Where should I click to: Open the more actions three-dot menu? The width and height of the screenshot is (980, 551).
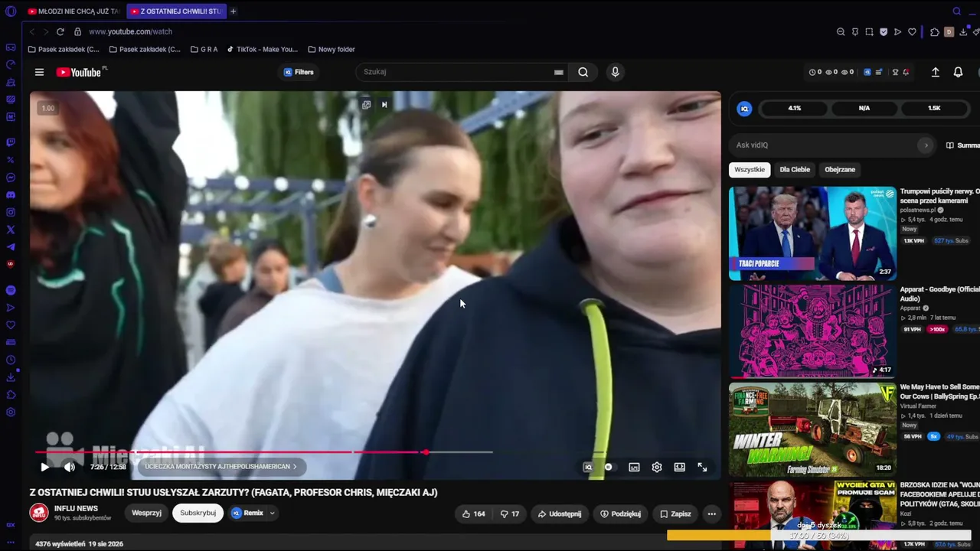[711, 514]
